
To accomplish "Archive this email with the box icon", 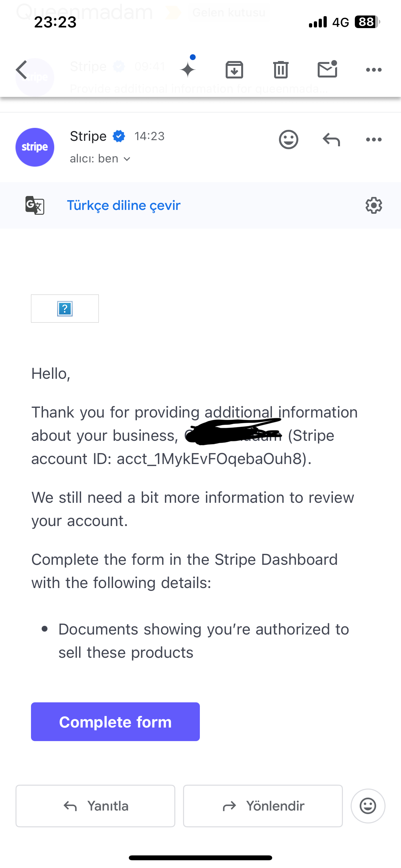I will (x=234, y=70).
